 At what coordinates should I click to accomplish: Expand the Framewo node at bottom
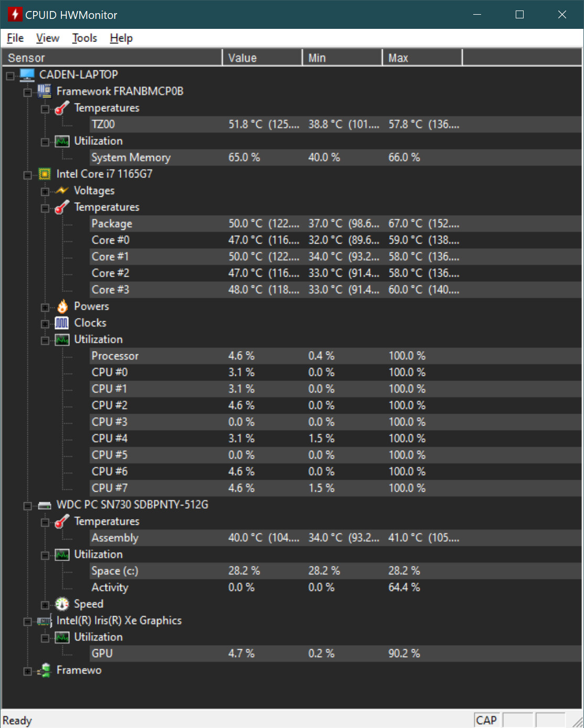(x=27, y=671)
